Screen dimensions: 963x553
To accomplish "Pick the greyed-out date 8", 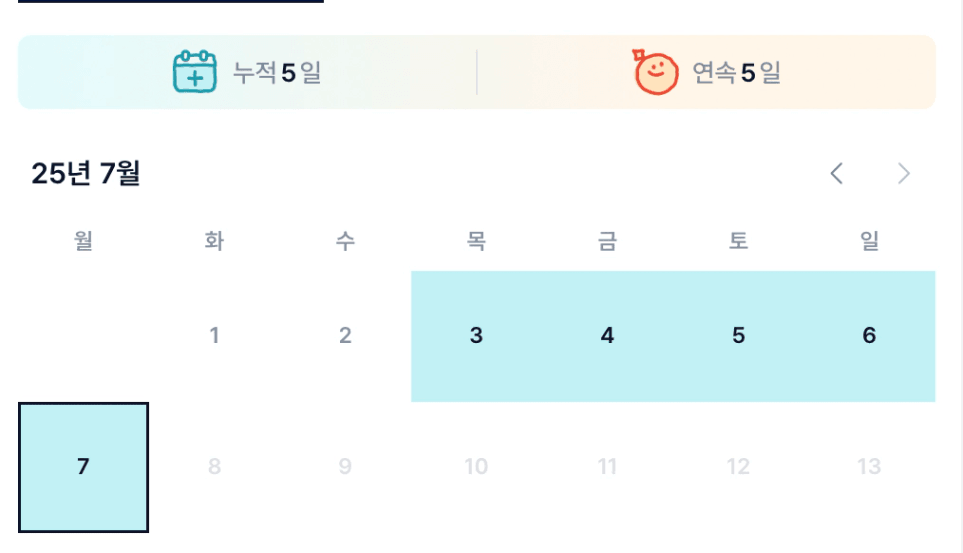I will (214, 467).
